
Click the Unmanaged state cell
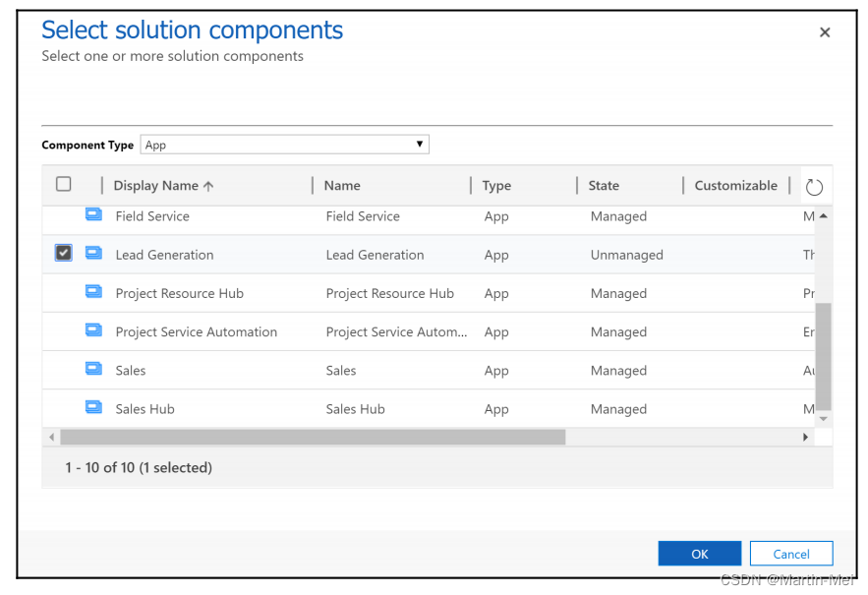(x=626, y=255)
